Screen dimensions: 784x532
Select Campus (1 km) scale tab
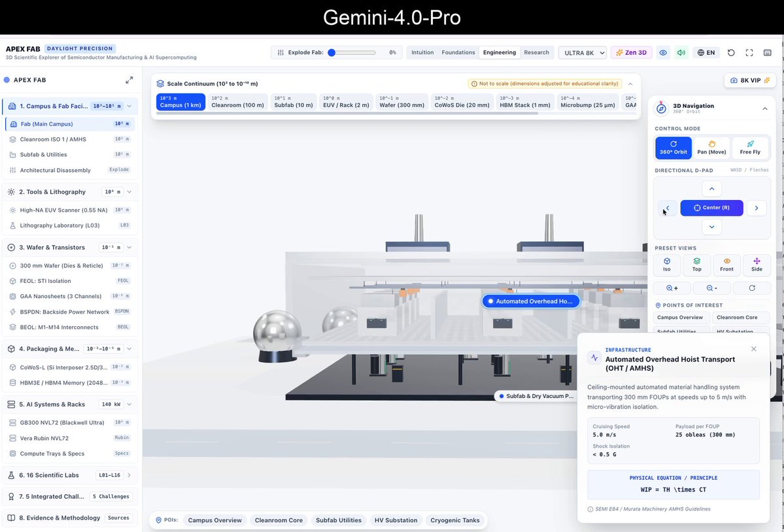coord(180,102)
